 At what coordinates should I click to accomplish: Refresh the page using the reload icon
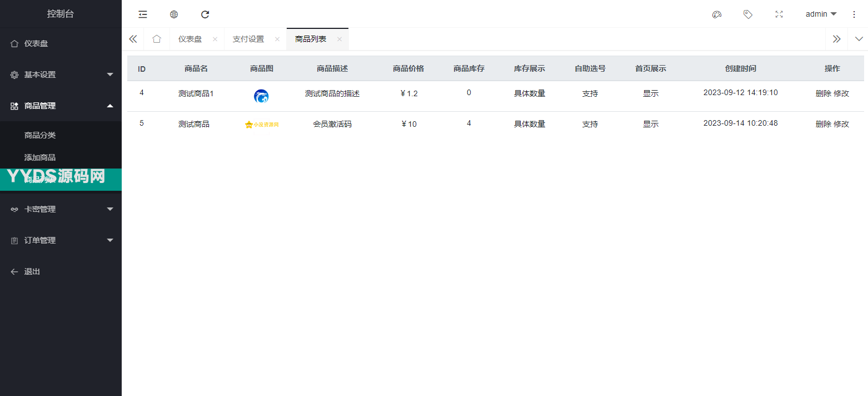pos(205,14)
